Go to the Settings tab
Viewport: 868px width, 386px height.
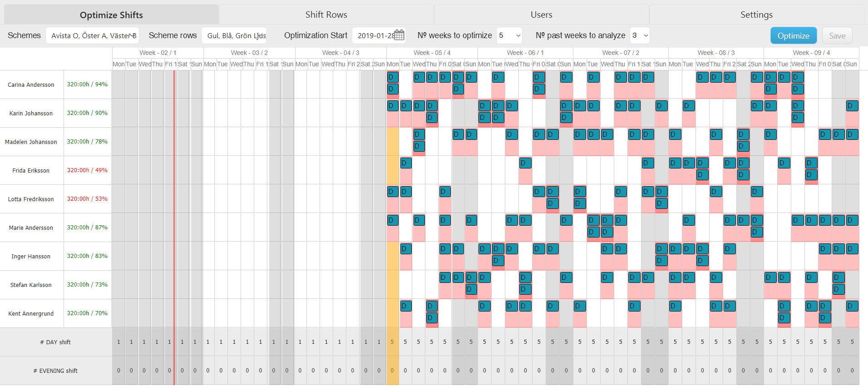tap(756, 15)
